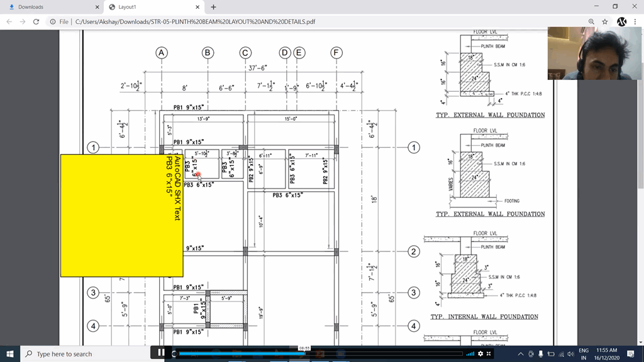
Task: Close the Layout1 tab
Action: 197,7
